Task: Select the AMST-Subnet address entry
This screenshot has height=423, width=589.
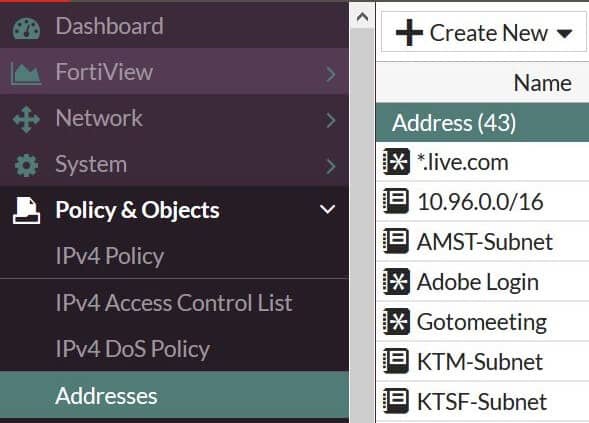Action: pos(482,242)
